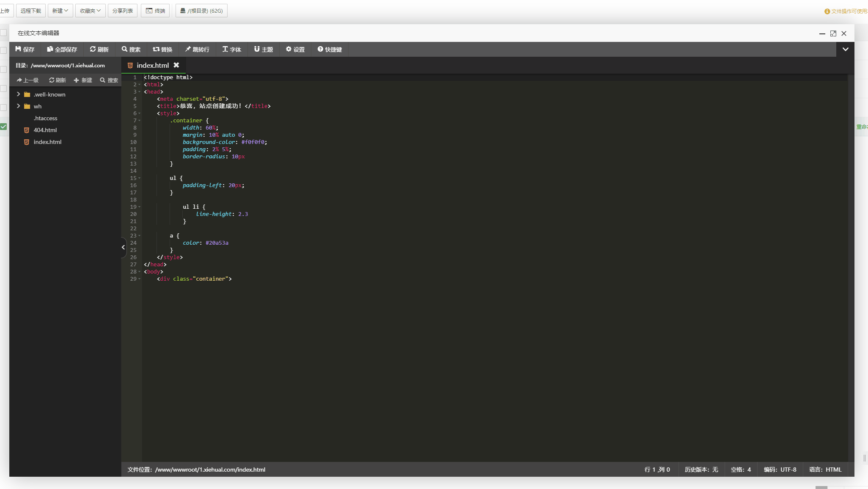Click Save All (全部保存) in toolbar
Image resolution: width=868 pixels, height=489 pixels.
coord(62,50)
